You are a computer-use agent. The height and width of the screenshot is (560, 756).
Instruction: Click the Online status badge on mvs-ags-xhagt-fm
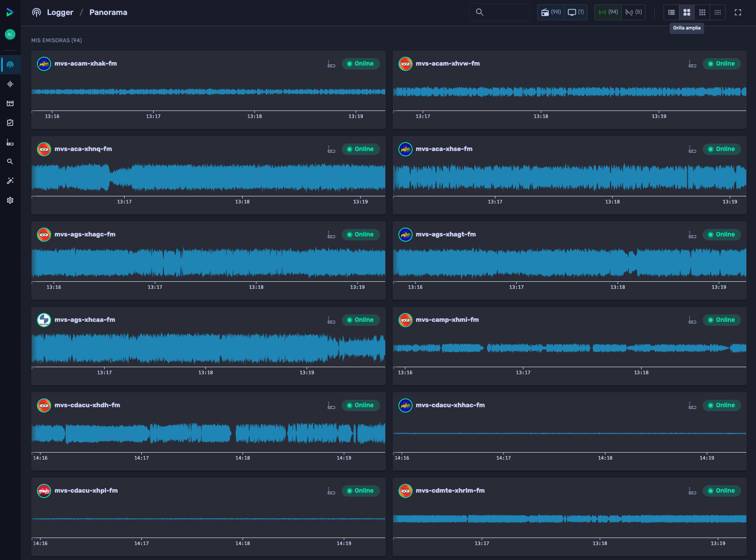coord(722,235)
